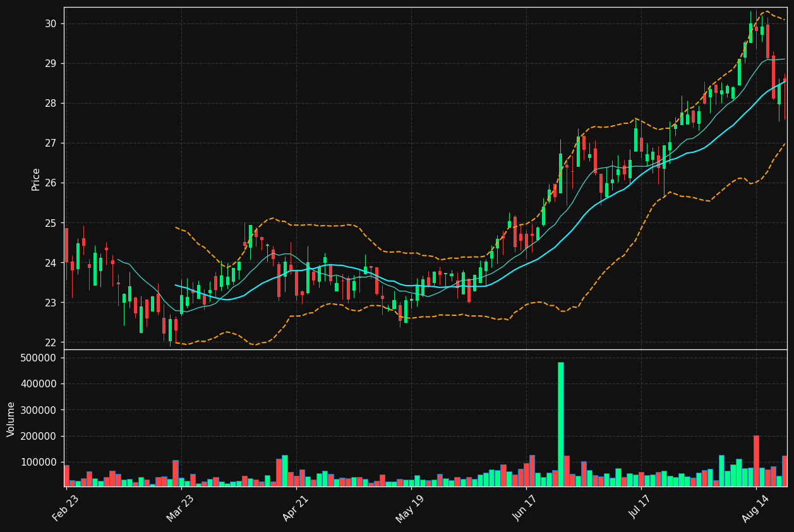This screenshot has width=794, height=532.
Task: Click the 30 price tick label
Action: [x=51, y=23]
